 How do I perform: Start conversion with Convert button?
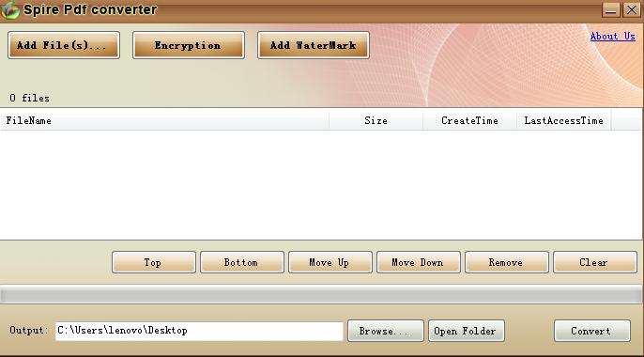click(591, 331)
